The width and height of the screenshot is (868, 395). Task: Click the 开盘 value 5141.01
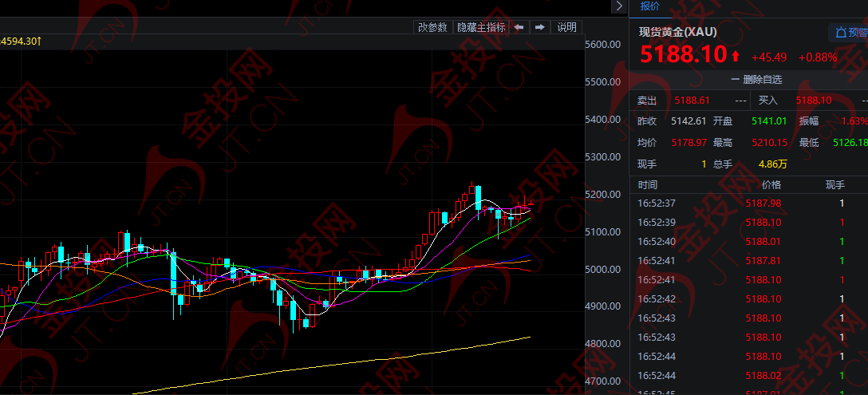pyautogui.click(x=769, y=120)
